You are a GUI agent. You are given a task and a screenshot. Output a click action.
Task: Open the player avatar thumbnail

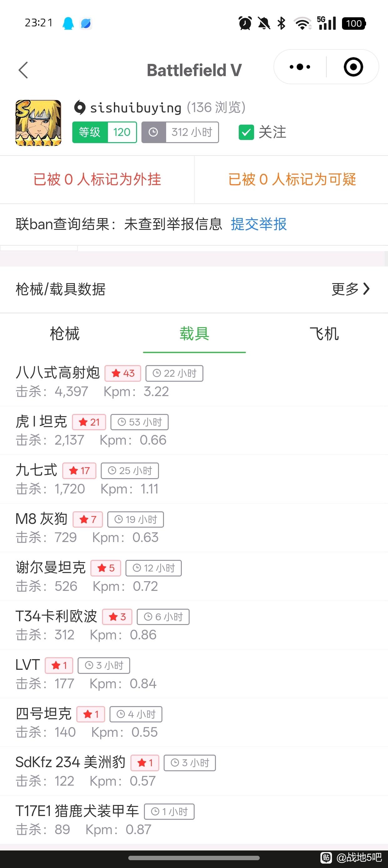38,123
